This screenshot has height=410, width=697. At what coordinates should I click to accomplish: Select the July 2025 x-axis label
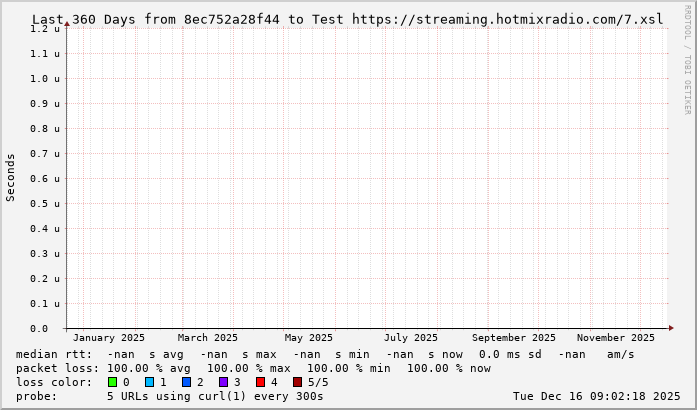pos(411,338)
